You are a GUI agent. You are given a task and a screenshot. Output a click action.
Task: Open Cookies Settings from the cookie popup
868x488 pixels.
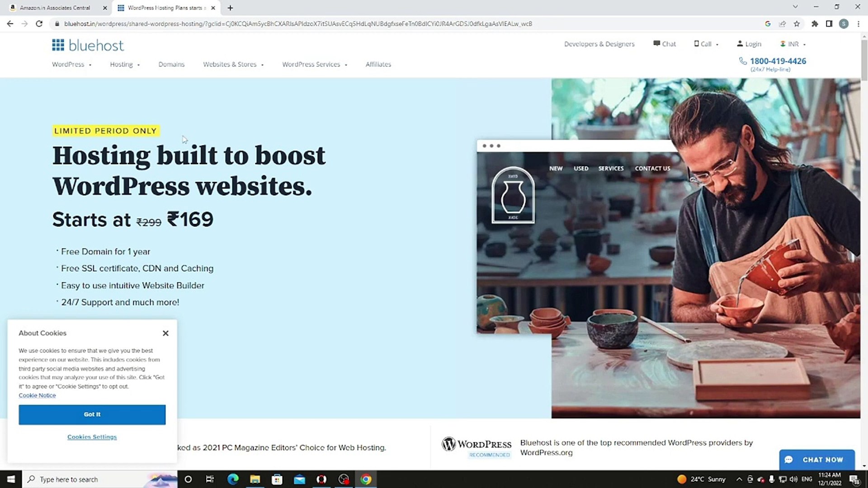tap(92, 436)
